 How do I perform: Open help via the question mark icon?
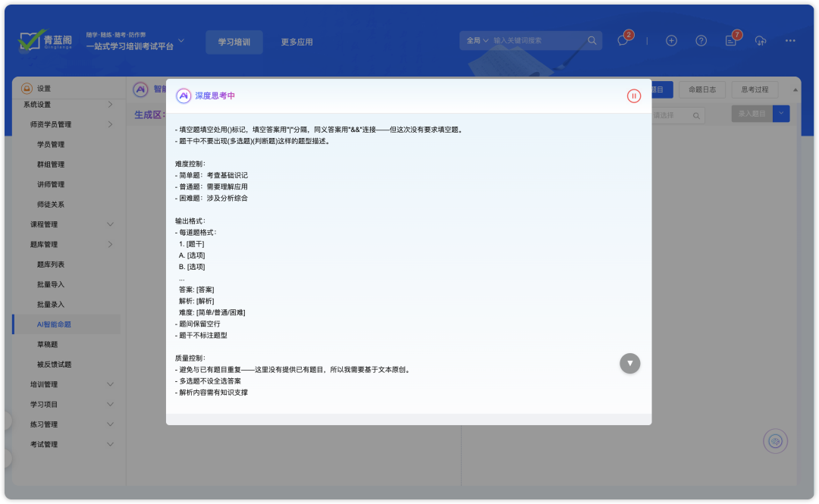click(701, 40)
